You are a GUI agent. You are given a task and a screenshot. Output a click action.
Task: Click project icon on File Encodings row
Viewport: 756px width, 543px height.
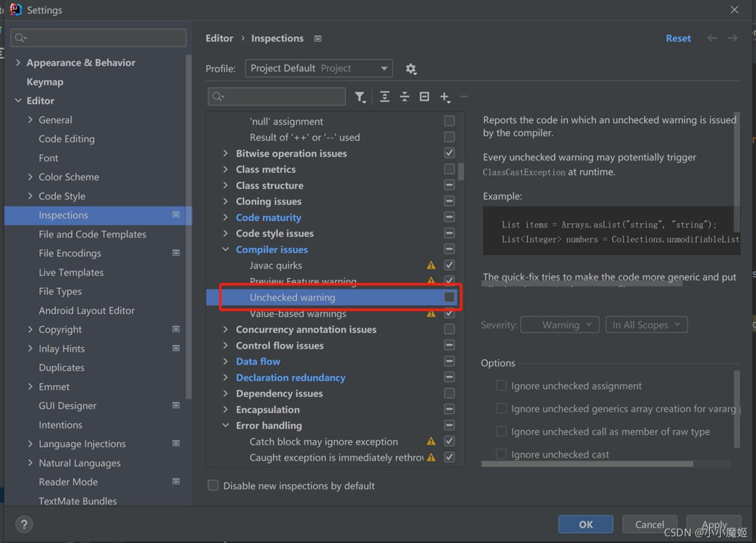tap(176, 253)
